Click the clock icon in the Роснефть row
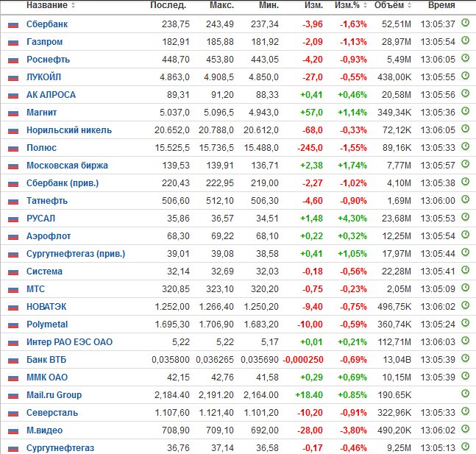476x454 pixels. point(465,57)
